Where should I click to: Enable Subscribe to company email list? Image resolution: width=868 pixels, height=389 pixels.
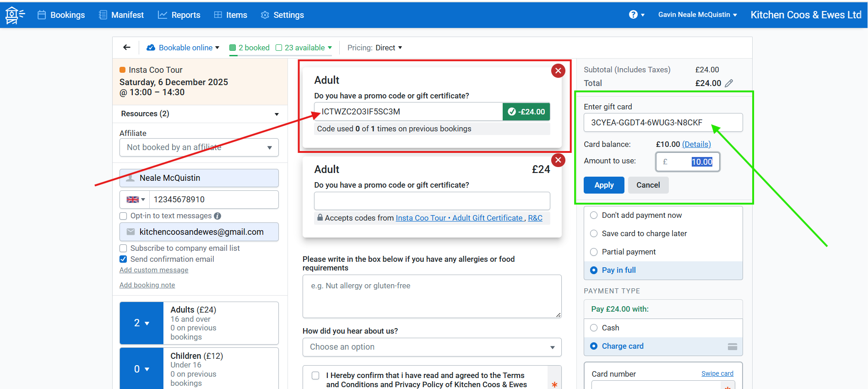(124, 249)
